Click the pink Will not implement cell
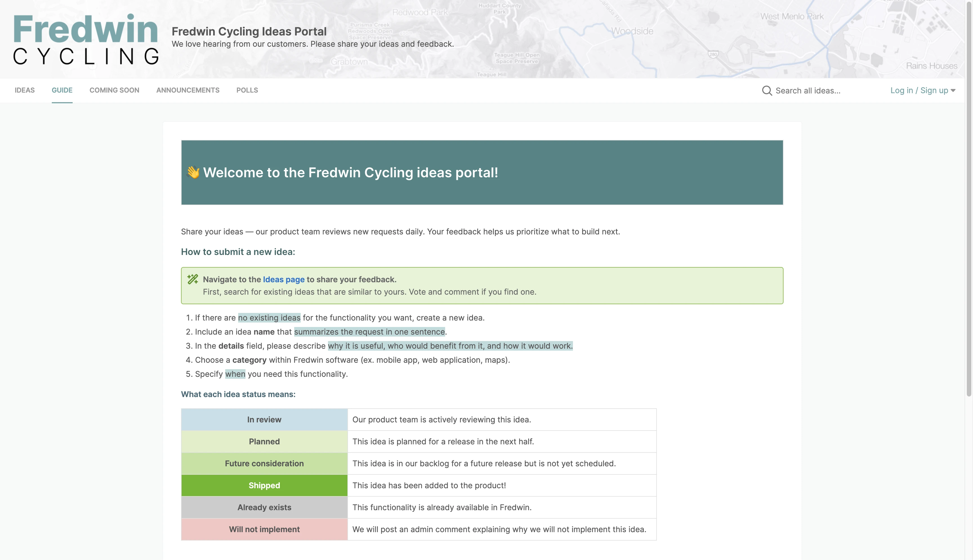The height and width of the screenshot is (560, 973). tap(264, 529)
